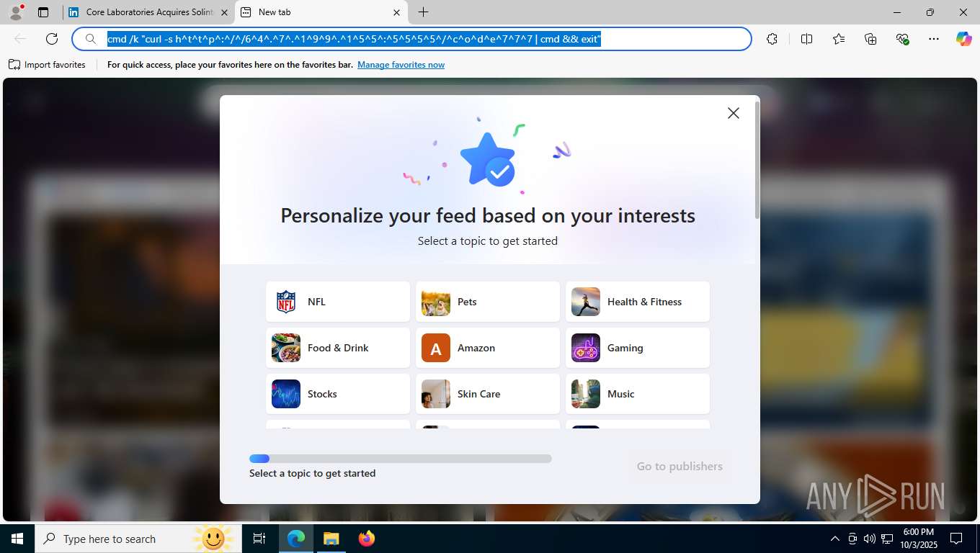Select the NFL topic

coord(338,302)
